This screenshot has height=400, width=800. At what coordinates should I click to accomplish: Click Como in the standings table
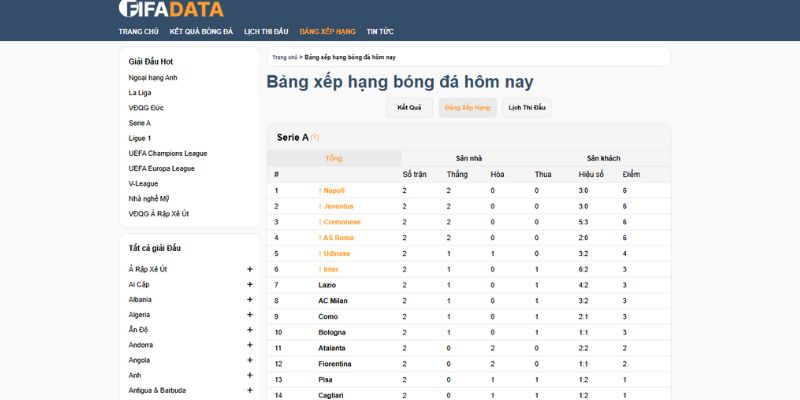click(328, 317)
